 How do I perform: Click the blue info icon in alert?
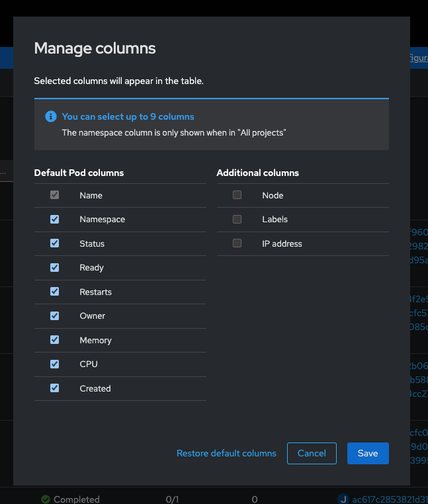(51, 116)
